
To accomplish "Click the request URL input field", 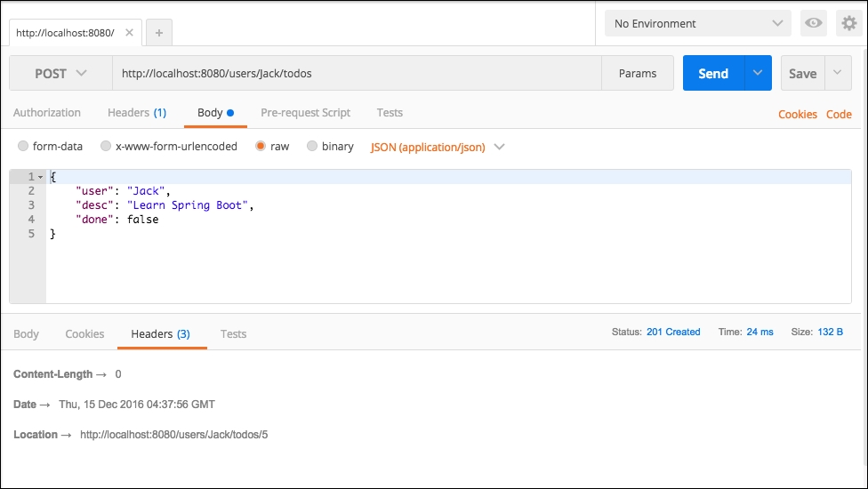I will tap(356, 74).
